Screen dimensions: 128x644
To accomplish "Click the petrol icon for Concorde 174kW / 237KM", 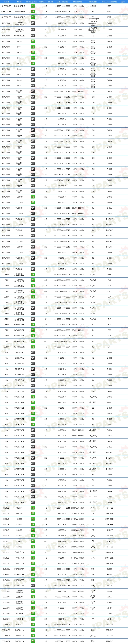I will point(33,11).
